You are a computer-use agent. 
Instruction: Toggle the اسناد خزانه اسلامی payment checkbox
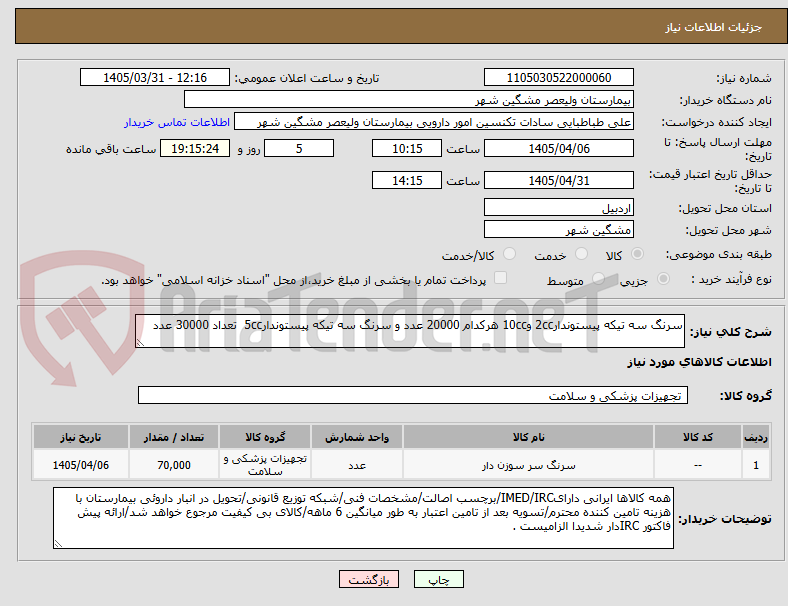tap(501, 278)
